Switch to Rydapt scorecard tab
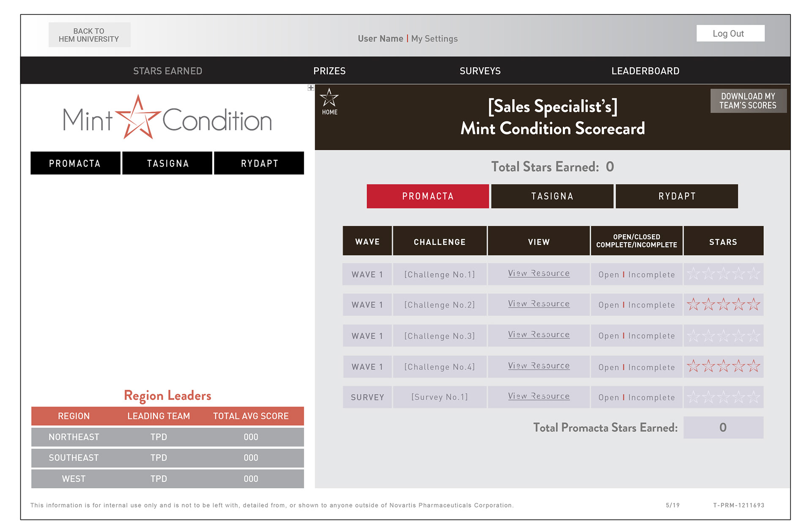The height and width of the screenshot is (525, 812). (677, 196)
